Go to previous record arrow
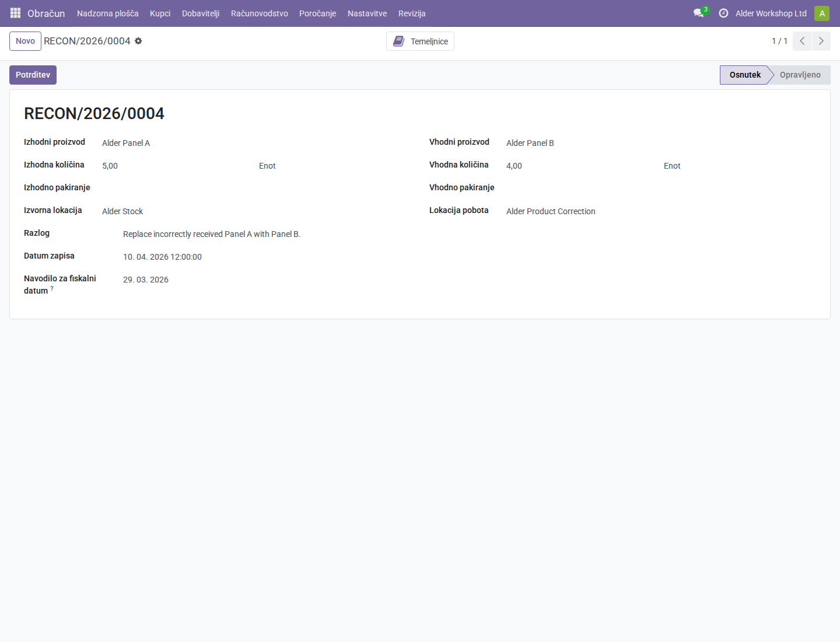 [802, 41]
